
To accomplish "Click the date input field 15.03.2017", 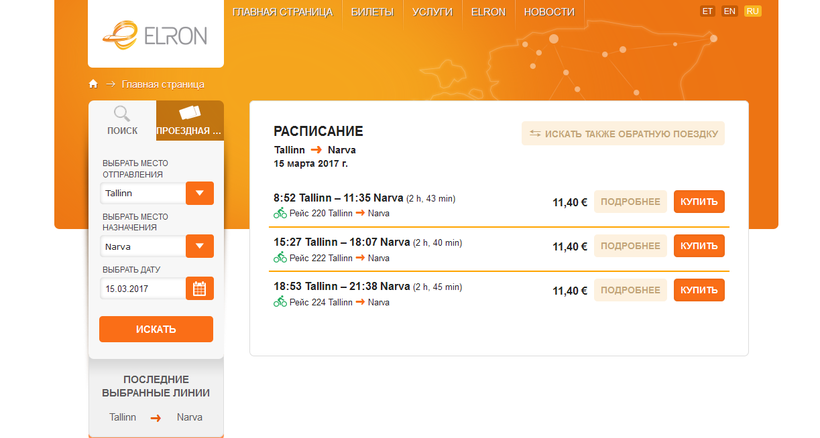I will 142,289.
